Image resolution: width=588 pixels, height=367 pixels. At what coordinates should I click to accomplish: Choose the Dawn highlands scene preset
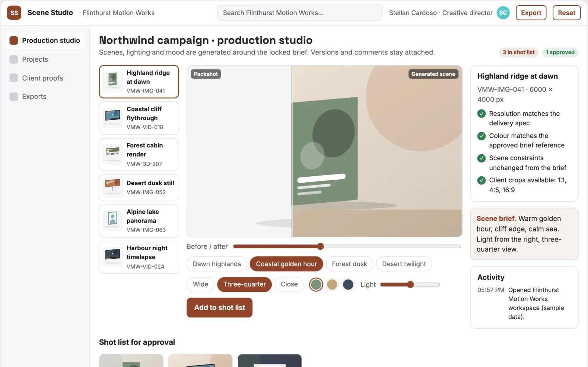click(x=217, y=264)
